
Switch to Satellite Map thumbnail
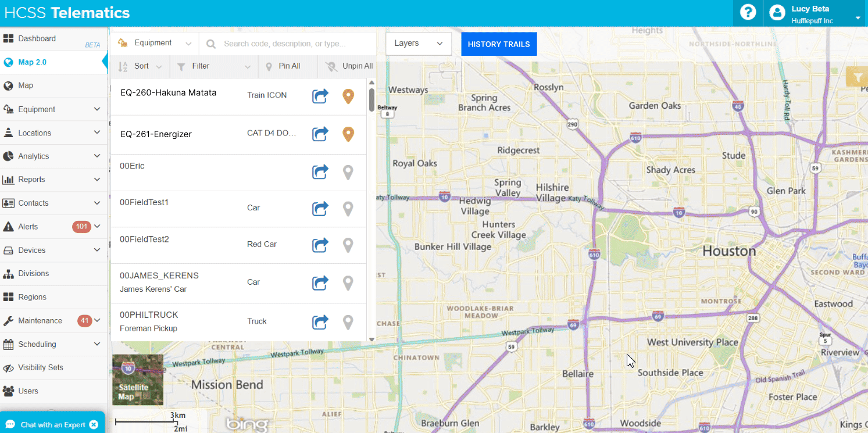click(x=138, y=380)
